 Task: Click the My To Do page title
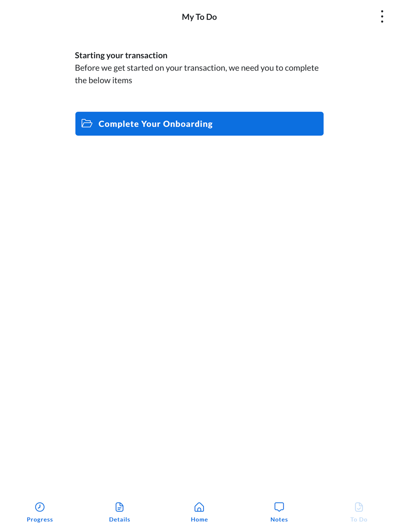(199, 17)
